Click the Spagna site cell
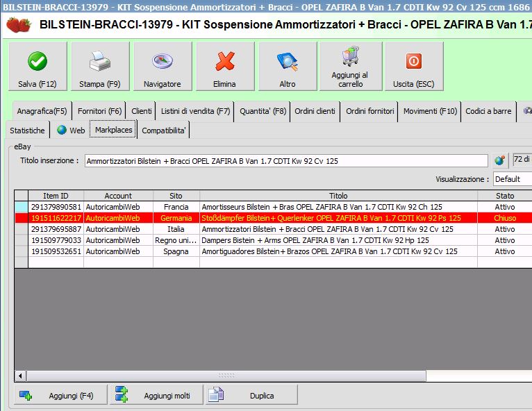The height and width of the screenshot is (411, 532). [176, 251]
